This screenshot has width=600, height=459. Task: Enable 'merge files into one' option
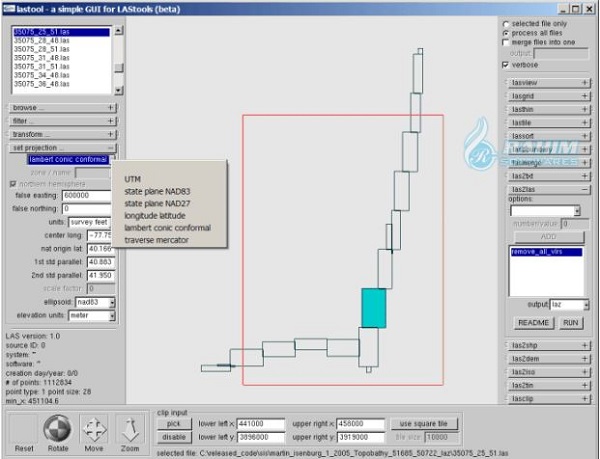coord(505,43)
